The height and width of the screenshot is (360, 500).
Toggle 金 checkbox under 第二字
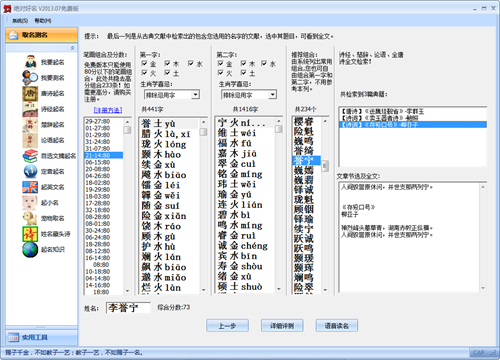point(221,63)
